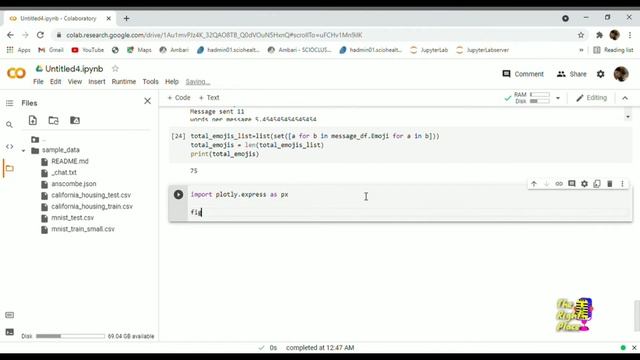Open a new browser tab
The width and height of the screenshot is (640, 360).
tap(127, 18)
